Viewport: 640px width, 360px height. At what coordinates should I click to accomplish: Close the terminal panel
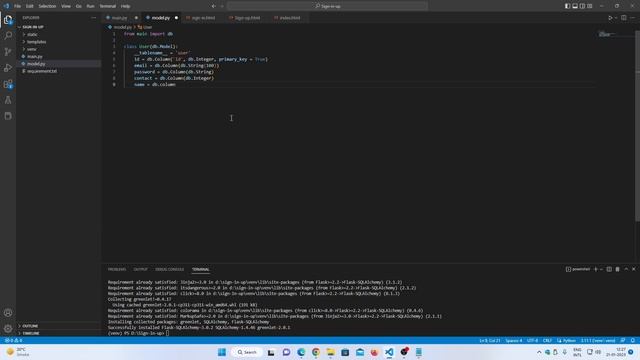point(634,269)
